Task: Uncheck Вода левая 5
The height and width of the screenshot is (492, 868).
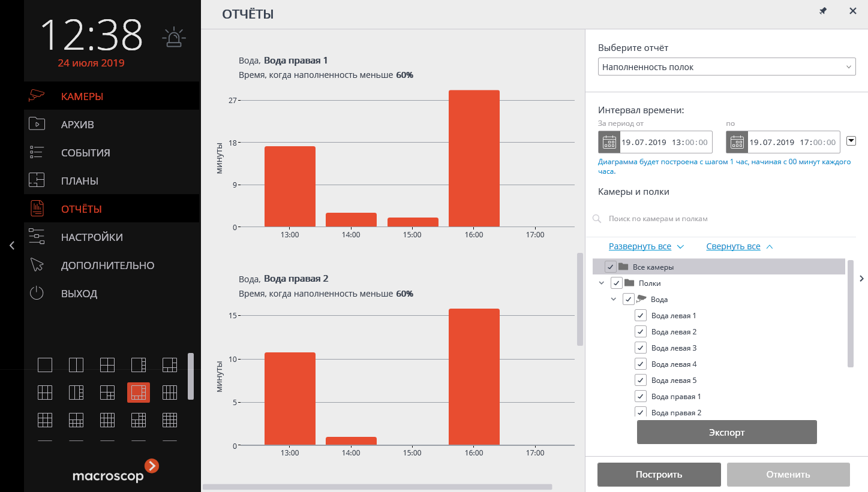Action: click(x=640, y=380)
